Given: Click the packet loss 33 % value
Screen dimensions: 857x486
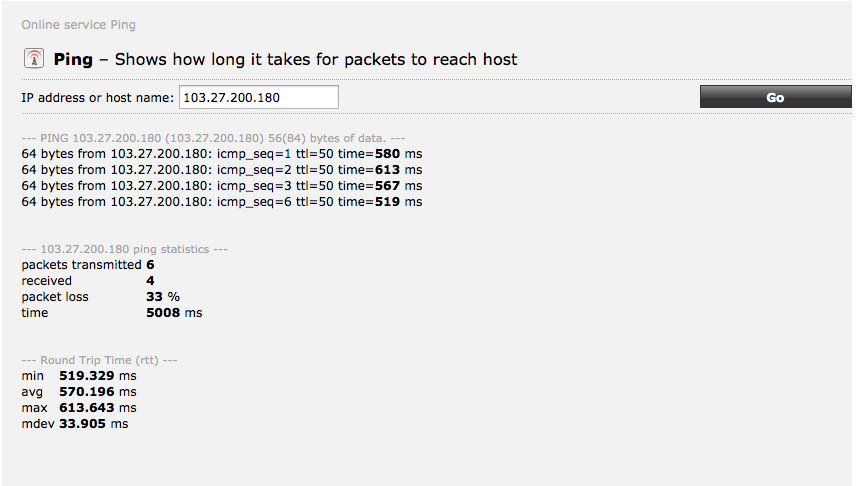Looking at the screenshot, I should 162,297.
